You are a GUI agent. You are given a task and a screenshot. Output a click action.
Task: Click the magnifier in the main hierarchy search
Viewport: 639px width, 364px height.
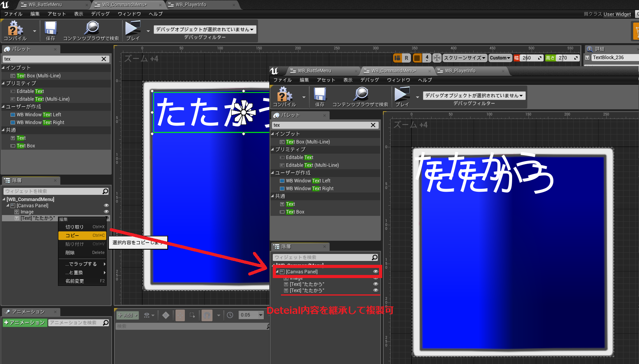coord(105,191)
